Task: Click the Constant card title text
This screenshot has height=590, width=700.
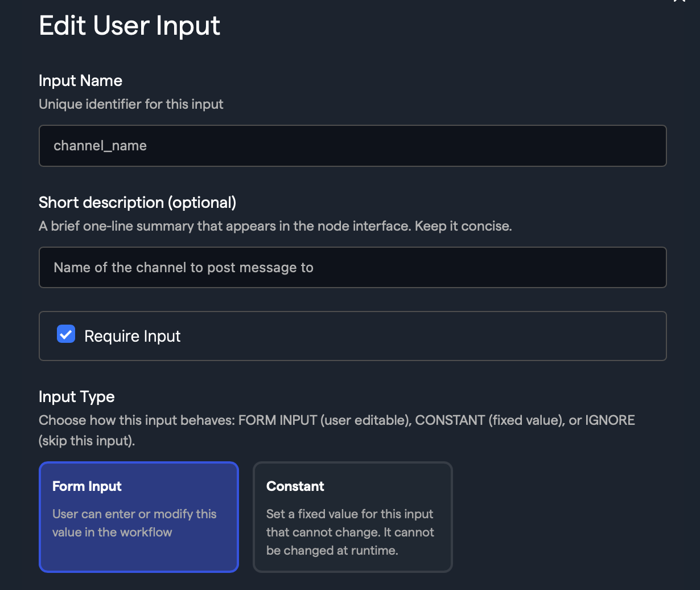Action: (x=295, y=486)
